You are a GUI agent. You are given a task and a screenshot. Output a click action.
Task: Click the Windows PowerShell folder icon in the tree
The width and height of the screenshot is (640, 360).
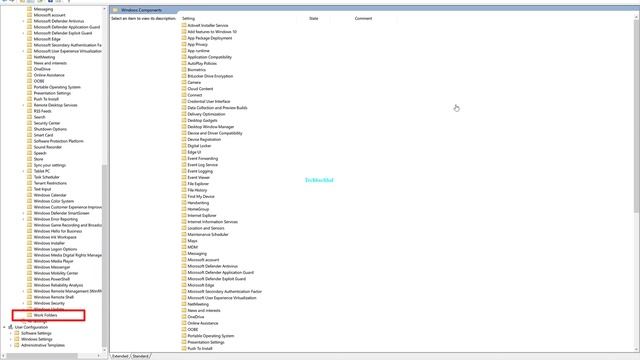pos(29,279)
